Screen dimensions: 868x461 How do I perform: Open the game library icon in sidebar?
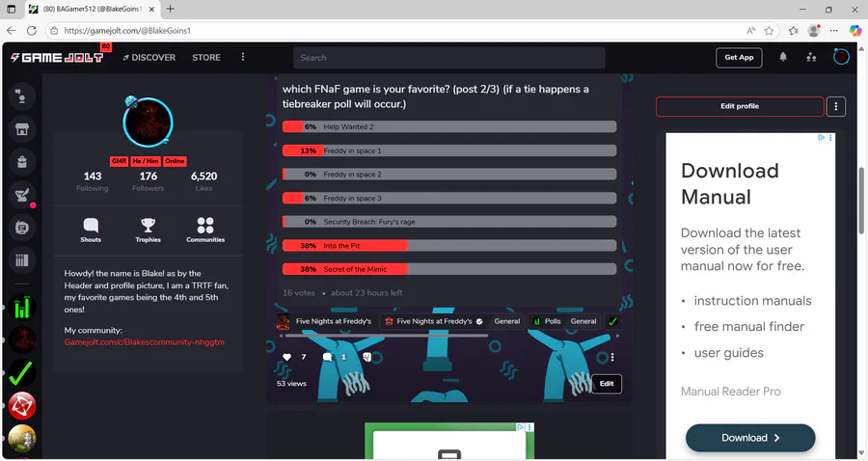click(21, 260)
